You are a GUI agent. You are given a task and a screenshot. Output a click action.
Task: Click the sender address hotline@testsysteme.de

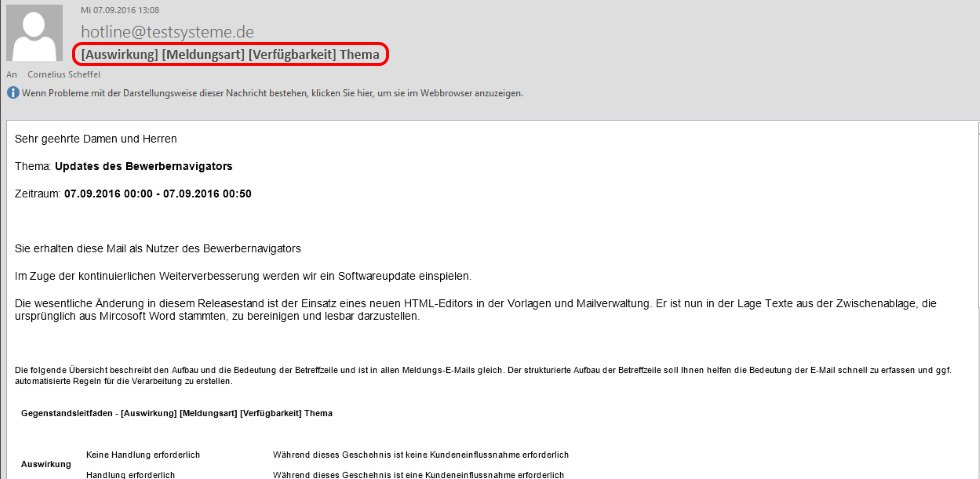click(168, 32)
